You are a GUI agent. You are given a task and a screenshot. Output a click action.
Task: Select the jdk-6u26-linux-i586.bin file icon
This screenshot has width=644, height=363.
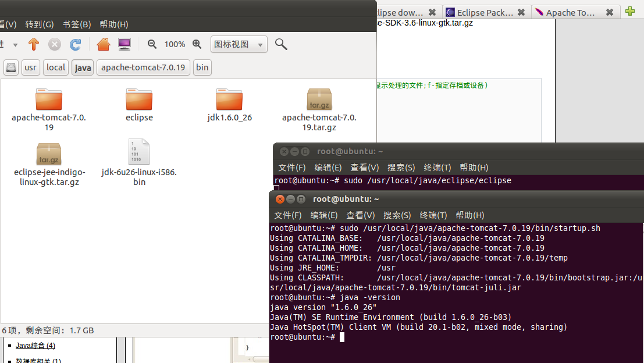click(139, 152)
